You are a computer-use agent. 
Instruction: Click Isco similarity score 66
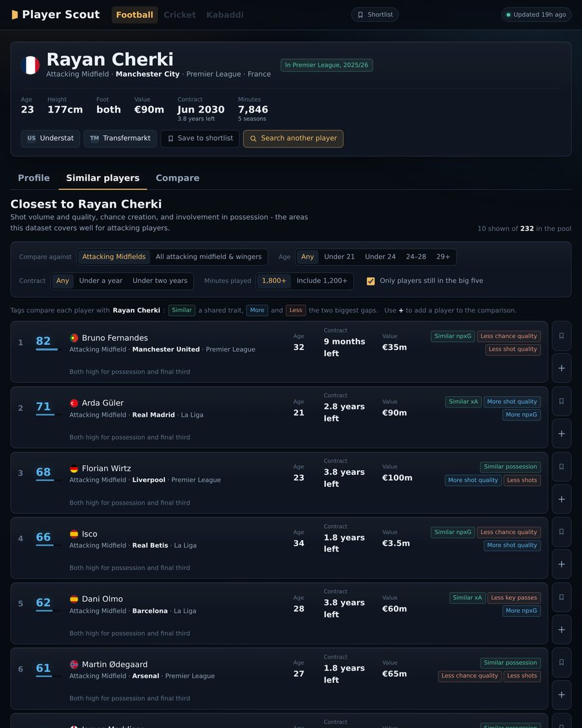click(43, 537)
